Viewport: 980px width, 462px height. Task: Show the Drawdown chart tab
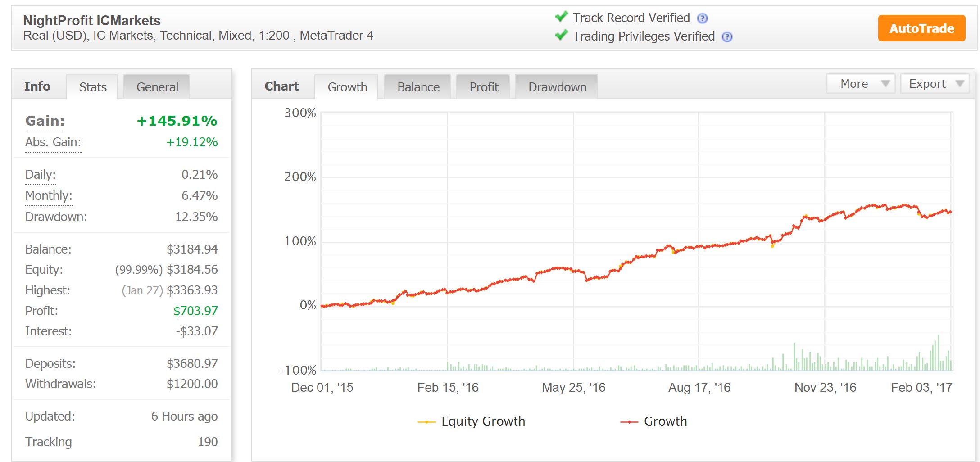[x=557, y=87]
